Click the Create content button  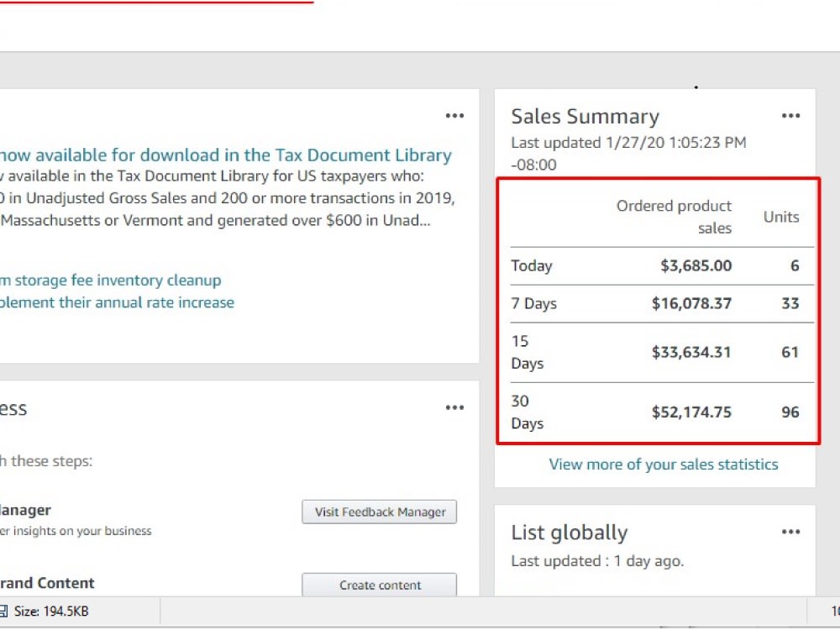tap(380, 585)
